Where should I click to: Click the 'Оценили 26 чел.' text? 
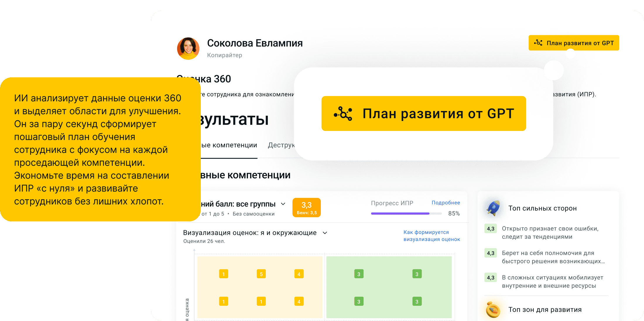coord(204,241)
